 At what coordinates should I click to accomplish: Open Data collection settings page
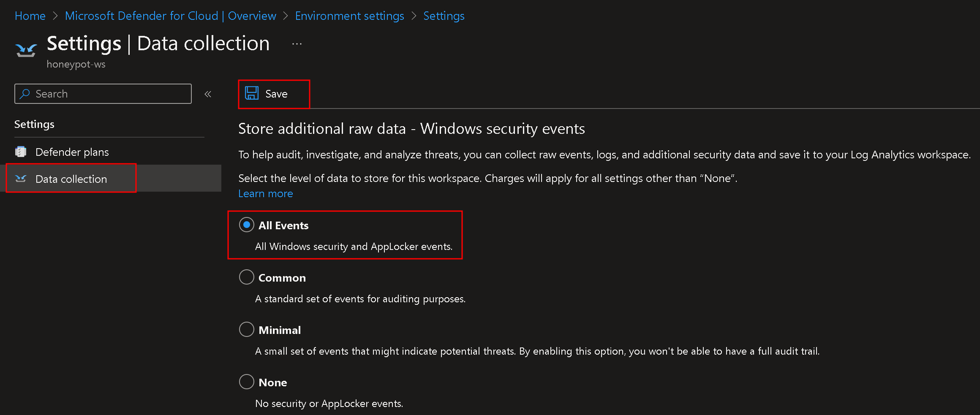[71, 179]
